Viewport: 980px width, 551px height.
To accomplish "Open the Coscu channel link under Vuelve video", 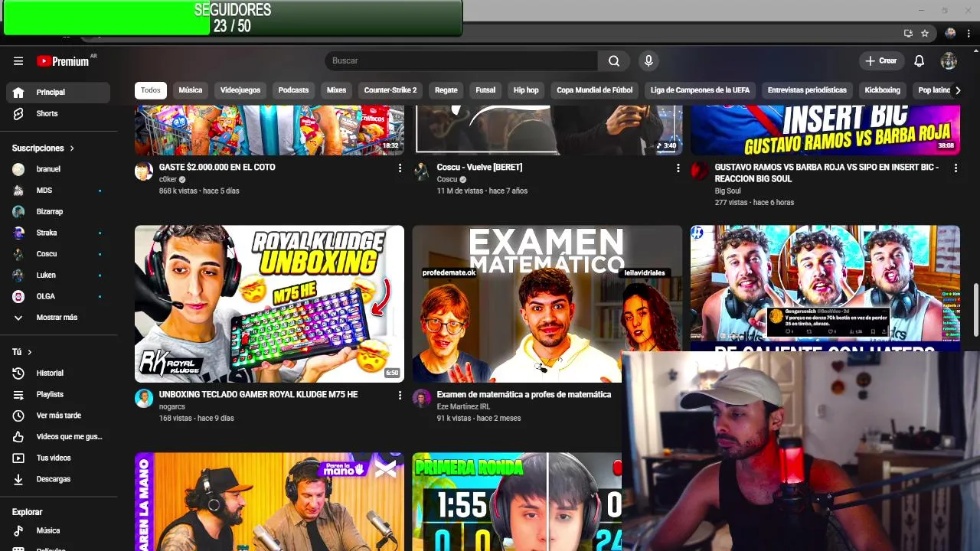I will [x=447, y=179].
